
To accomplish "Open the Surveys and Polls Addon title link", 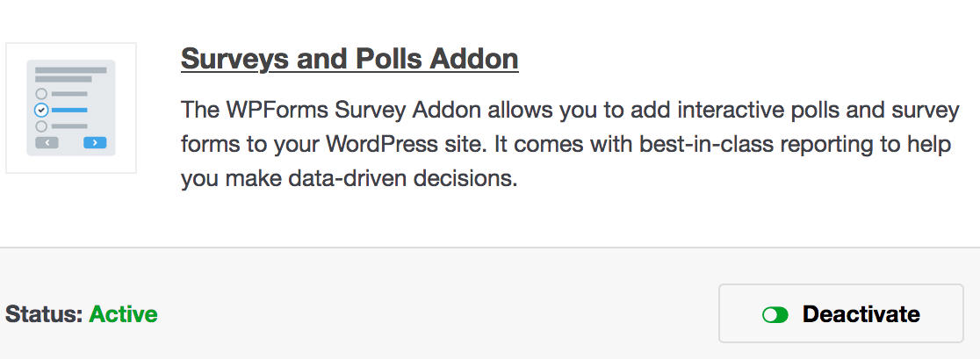I will click(349, 59).
